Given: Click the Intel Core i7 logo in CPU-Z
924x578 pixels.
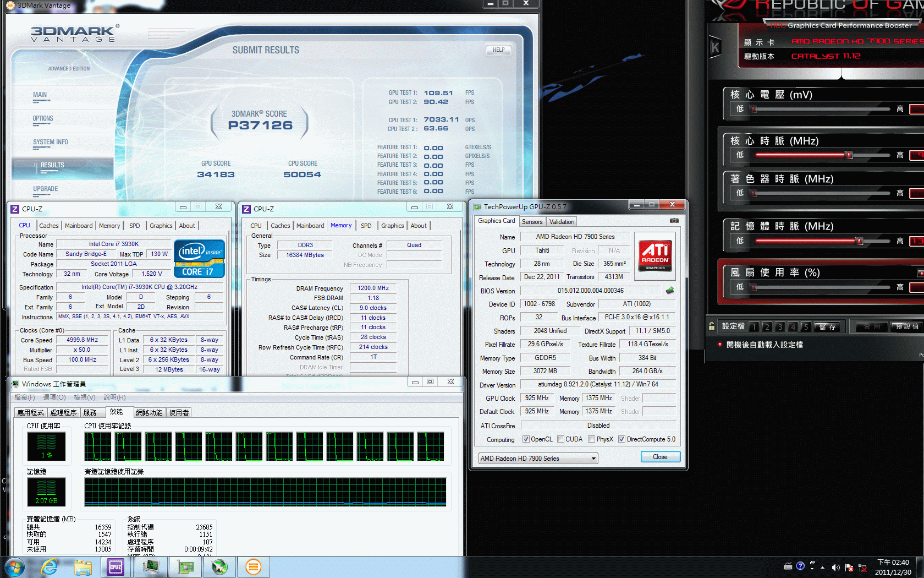Looking at the screenshot, I should click(199, 258).
